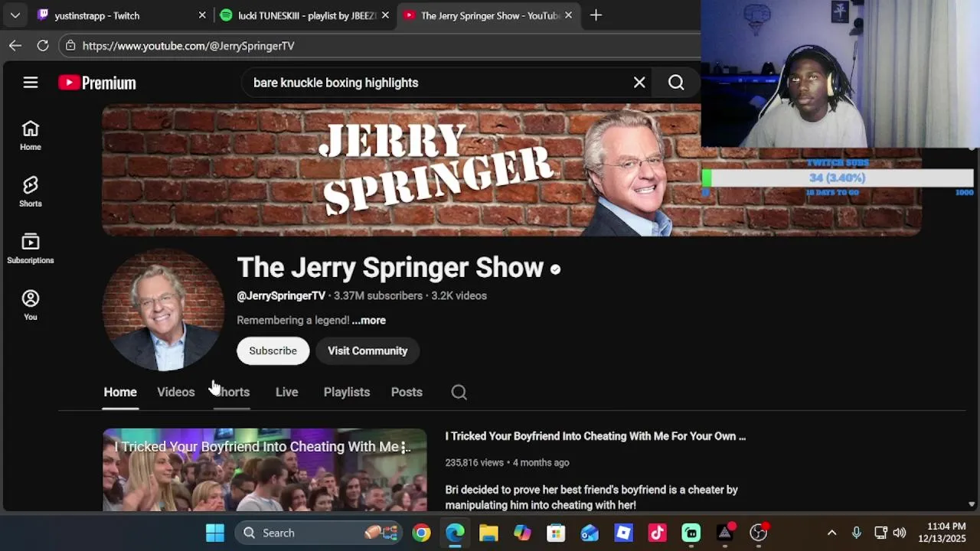Click the YouTube search magnifier button
This screenshot has width=980, height=551.
pyautogui.click(x=676, y=83)
